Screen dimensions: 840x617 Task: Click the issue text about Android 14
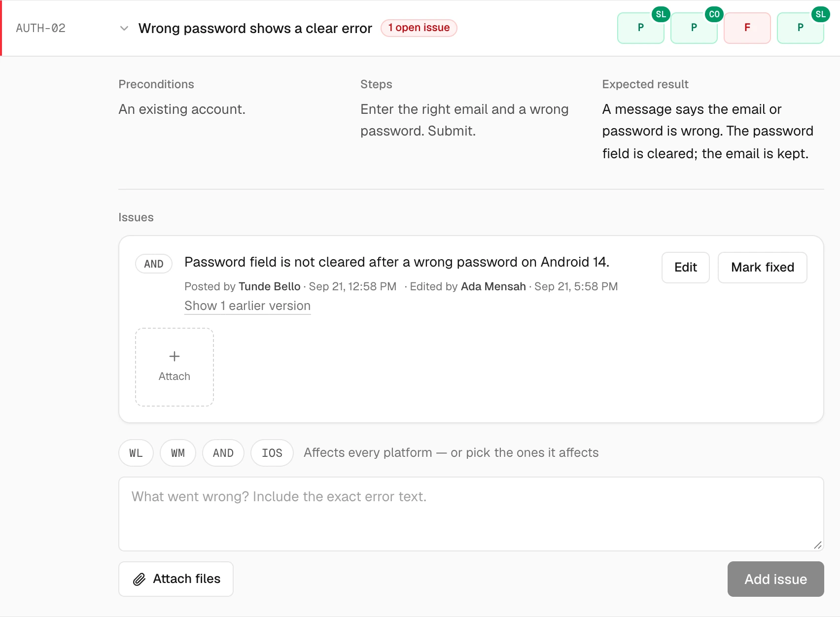tap(397, 262)
